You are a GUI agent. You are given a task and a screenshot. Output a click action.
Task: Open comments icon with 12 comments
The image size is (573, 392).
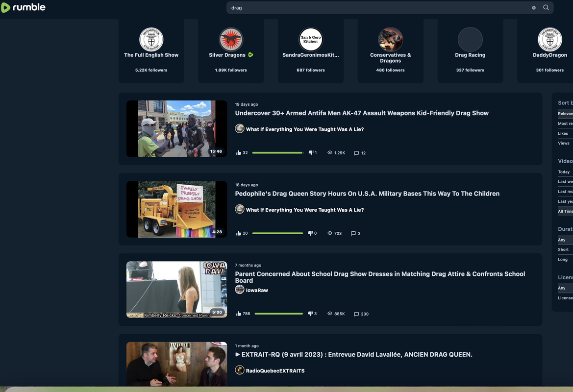click(x=356, y=153)
